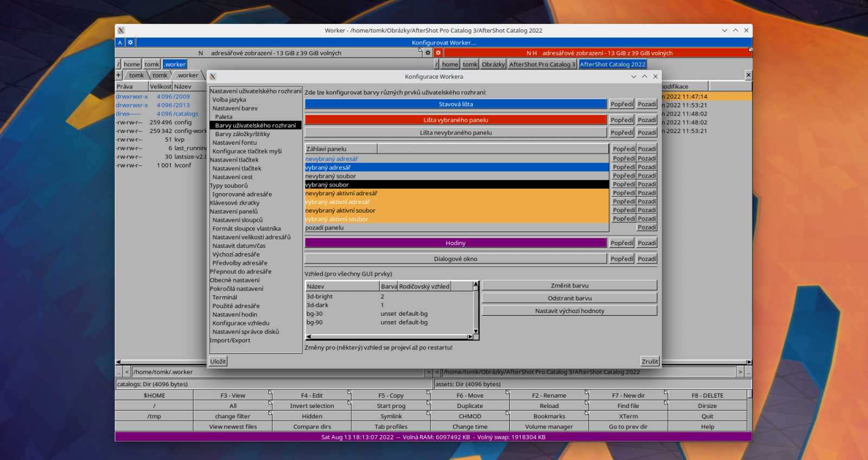This screenshot has height=460, width=868.
Task: Click the '>' button at the right end of the AfterShot path field
Action: pyautogui.click(x=740, y=372)
